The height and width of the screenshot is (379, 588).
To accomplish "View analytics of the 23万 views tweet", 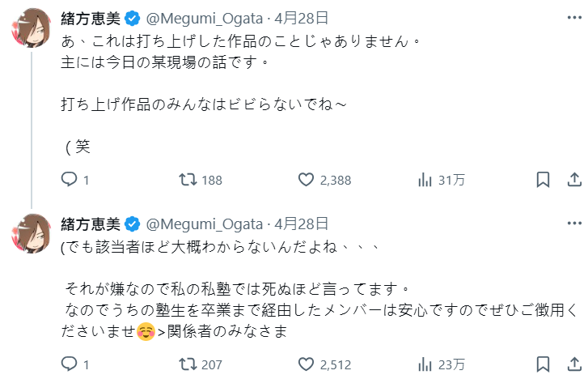I will pos(424,364).
